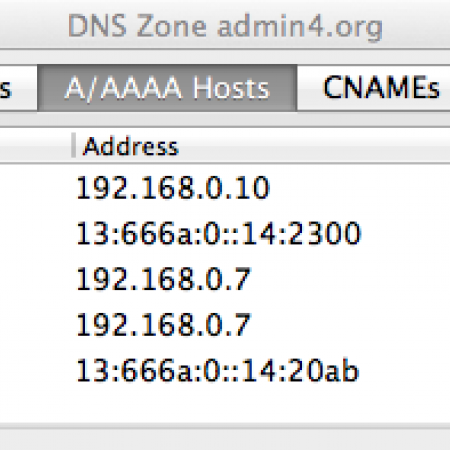Click blank header space right of Address
Viewport: 450px width, 450px height.
coord(315,145)
